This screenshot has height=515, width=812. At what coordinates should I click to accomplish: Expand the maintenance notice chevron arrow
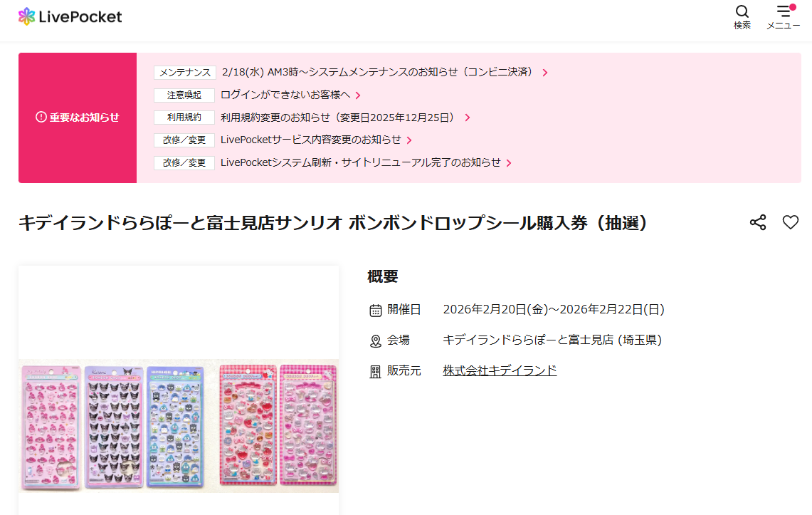pyautogui.click(x=545, y=73)
